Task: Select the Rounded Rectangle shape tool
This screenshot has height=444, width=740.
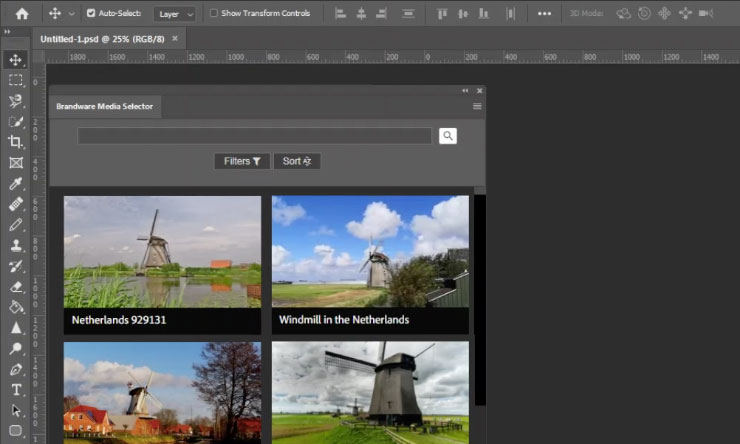Action: tap(16, 430)
